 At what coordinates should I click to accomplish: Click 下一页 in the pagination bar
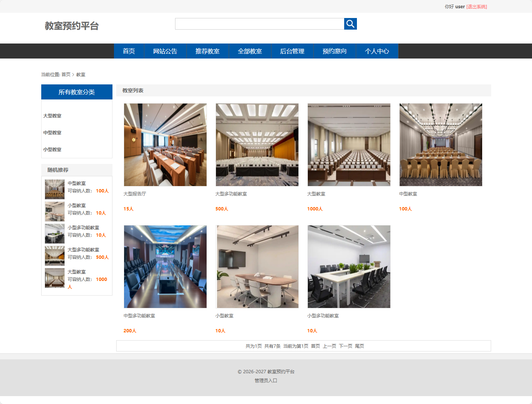pyautogui.click(x=344, y=346)
